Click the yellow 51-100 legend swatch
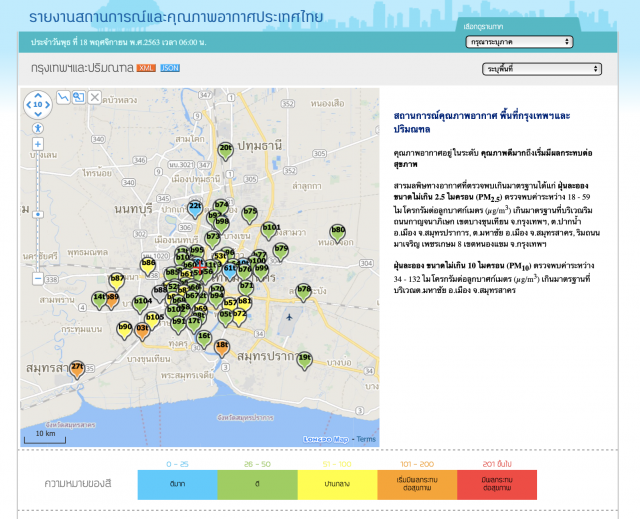Viewport: 640px width, 519px height. 338,484
